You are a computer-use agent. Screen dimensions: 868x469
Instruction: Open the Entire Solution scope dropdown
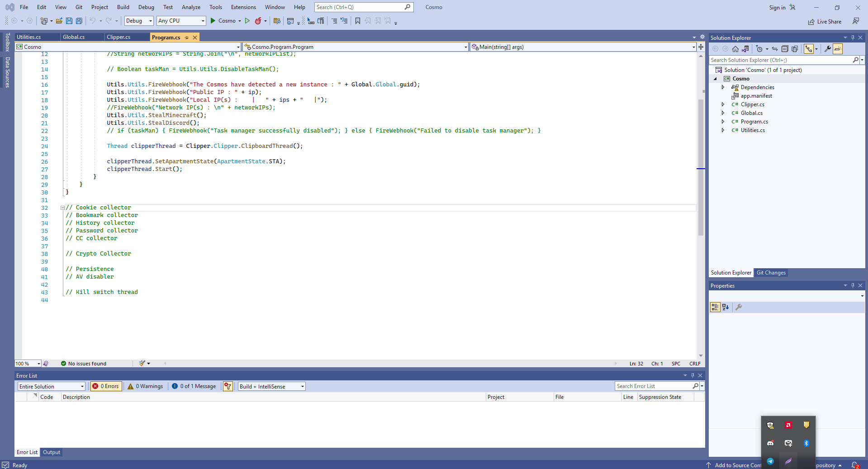click(x=52, y=386)
